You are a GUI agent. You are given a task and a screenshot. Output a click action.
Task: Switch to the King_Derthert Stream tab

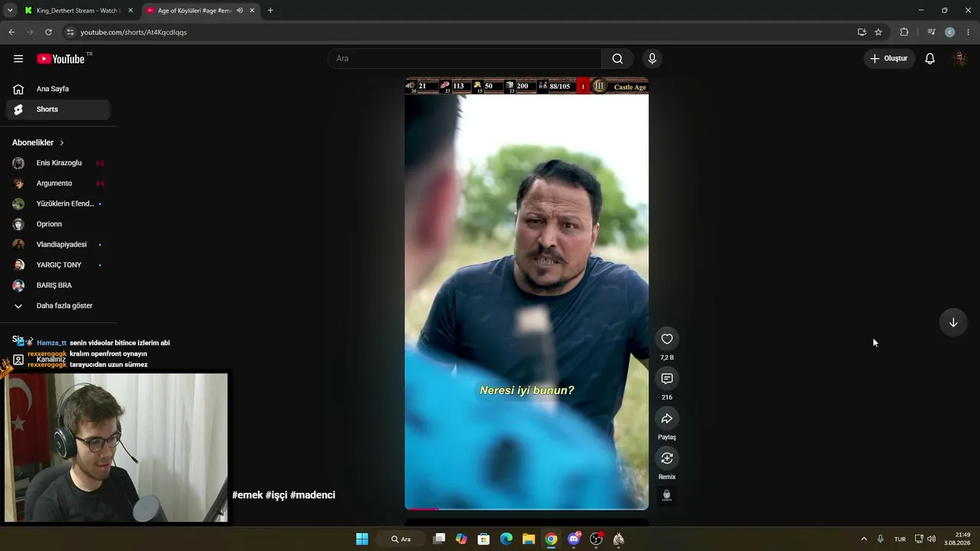pos(79,11)
